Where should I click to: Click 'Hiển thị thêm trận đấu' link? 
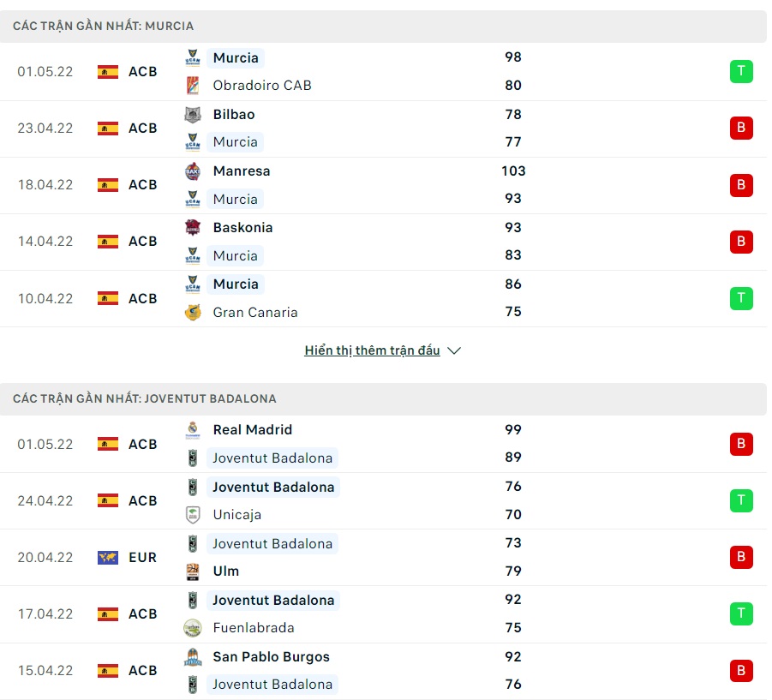372,350
